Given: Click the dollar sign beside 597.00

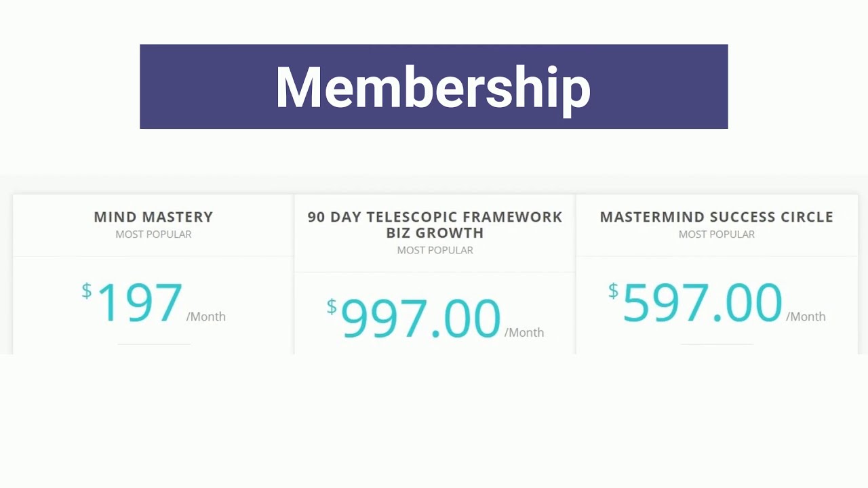Looking at the screenshot, I should tap(613, 291).
